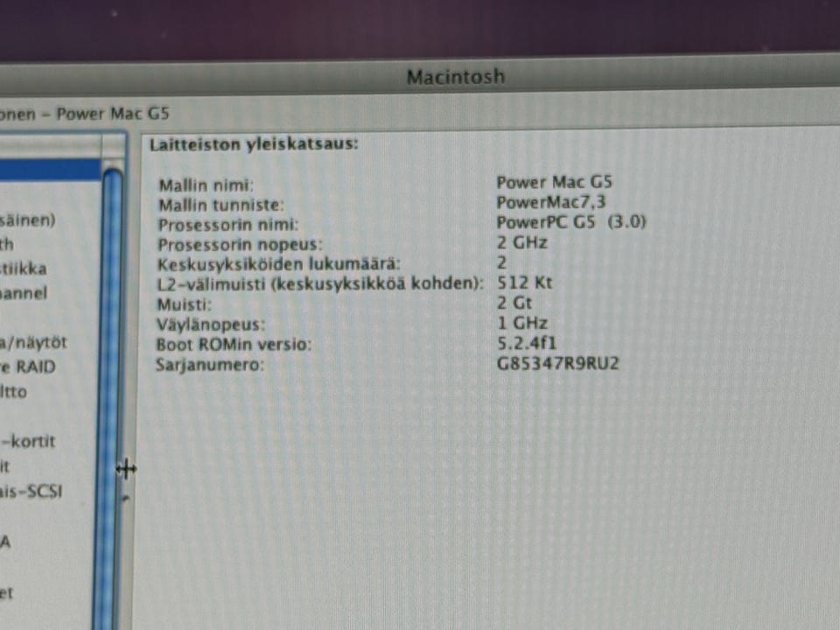Image resolution: width=840 pixels, height=630 pixels.
Task: Select the 'a/näytöt' sidebar item
Action: tap(34, 342)
